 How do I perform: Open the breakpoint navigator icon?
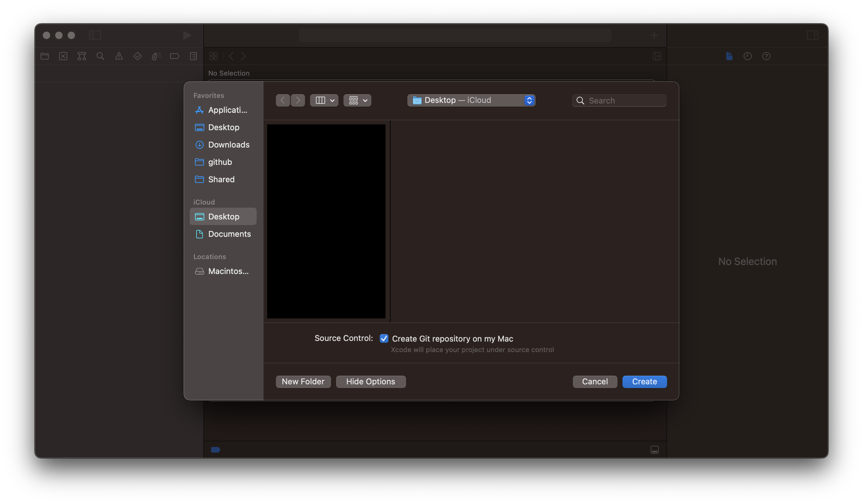coord(175,56)
